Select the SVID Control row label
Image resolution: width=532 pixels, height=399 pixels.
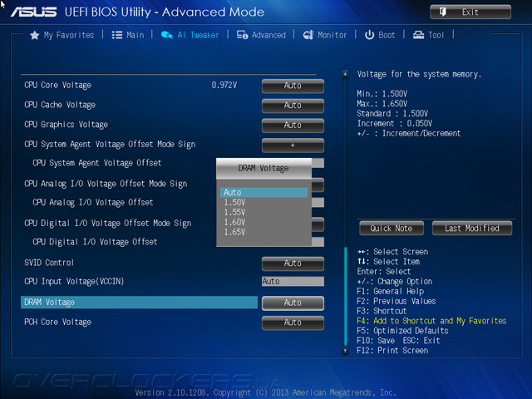tap(49, 263)
